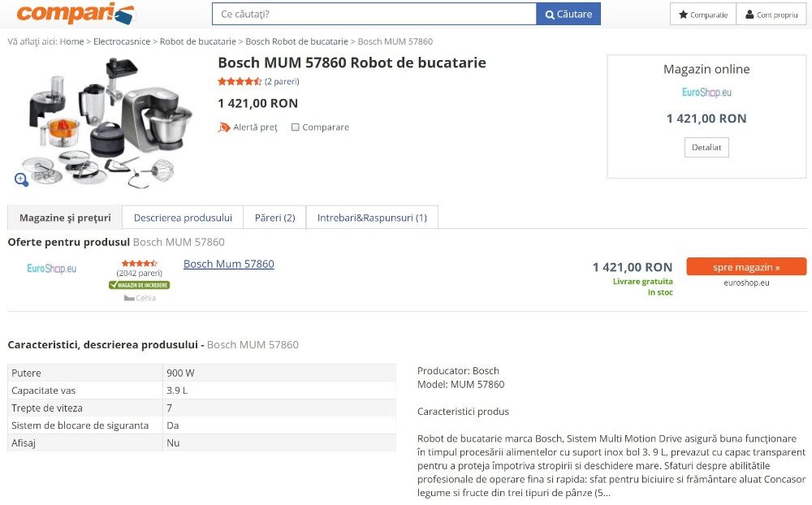The height and width of the screenshot is (505, 812).
Task: Tick the Comparare checkbox
Action: 296,127
